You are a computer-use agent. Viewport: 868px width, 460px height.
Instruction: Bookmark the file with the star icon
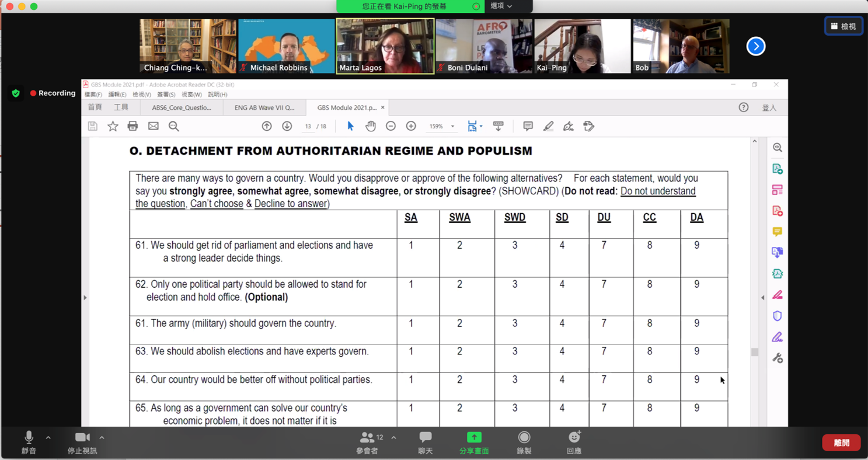point(113,126)
